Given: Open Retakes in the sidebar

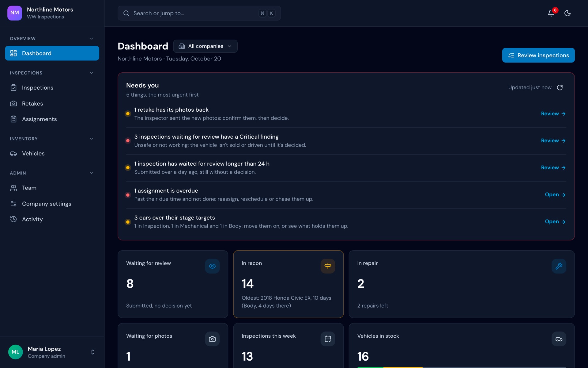Looking at the screenshot, I should [52, 104].
